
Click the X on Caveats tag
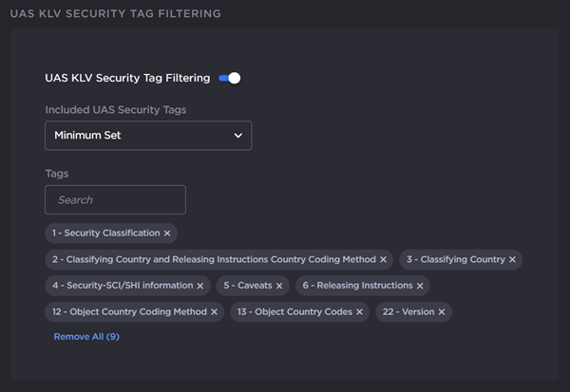pyautogui.click(x=279, y=286)
